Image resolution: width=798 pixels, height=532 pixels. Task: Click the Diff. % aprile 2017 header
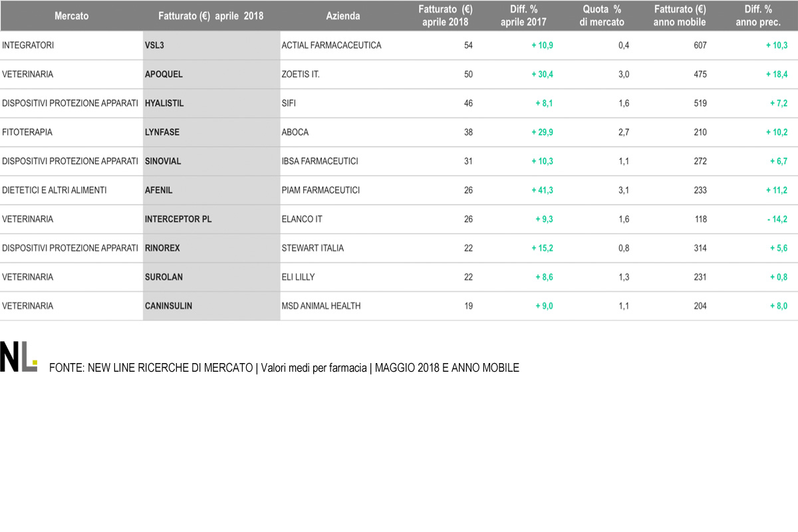pos(523,15)
